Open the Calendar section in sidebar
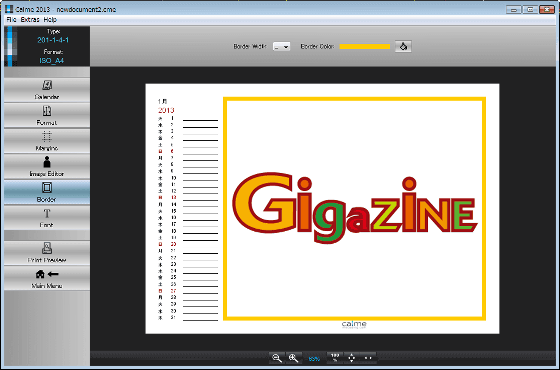The width and height of the screenshot is (560, 370). (47, 90)
